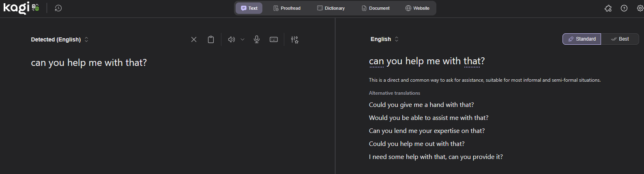The height and width of the screenshot is (174, 644).
Task: Expand the English target language dropdown
Action: [384, 39]
